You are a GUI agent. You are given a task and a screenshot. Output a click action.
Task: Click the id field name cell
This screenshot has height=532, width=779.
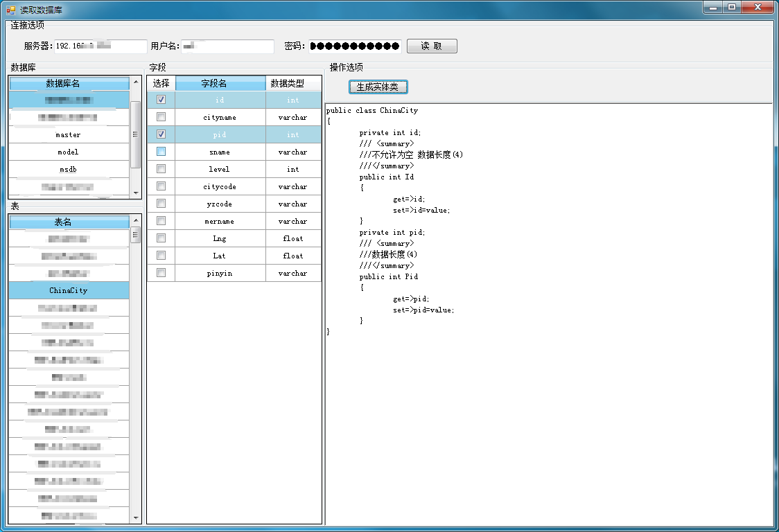click(x=220, y=100)
